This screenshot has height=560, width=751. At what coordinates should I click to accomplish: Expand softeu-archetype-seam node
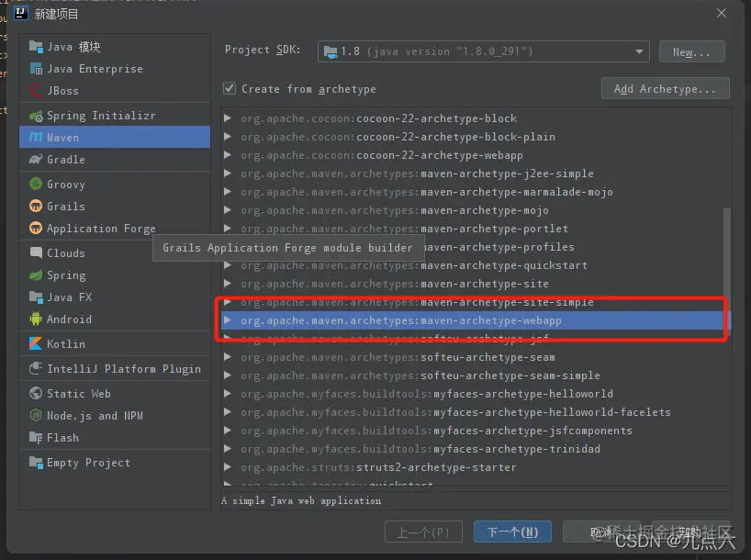pos(228,357)
